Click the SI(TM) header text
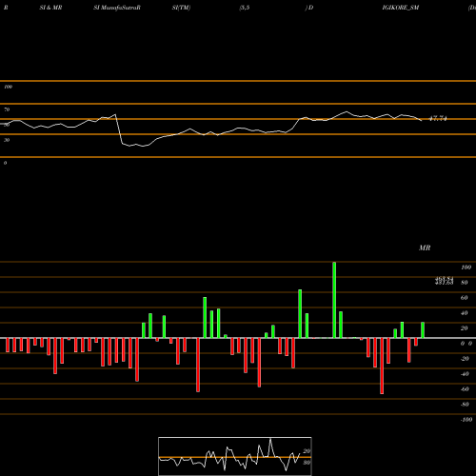Viewport: 476px width, 476px height. (x=181, y=8)
